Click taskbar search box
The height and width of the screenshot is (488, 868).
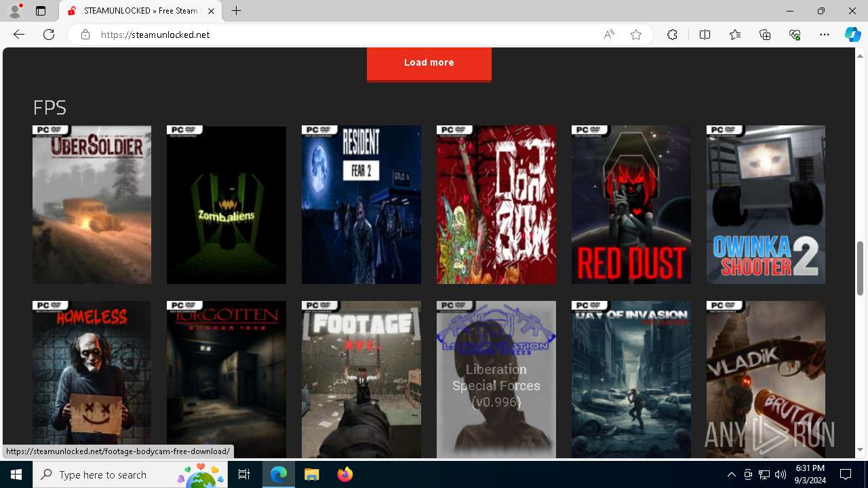point(130,474)
